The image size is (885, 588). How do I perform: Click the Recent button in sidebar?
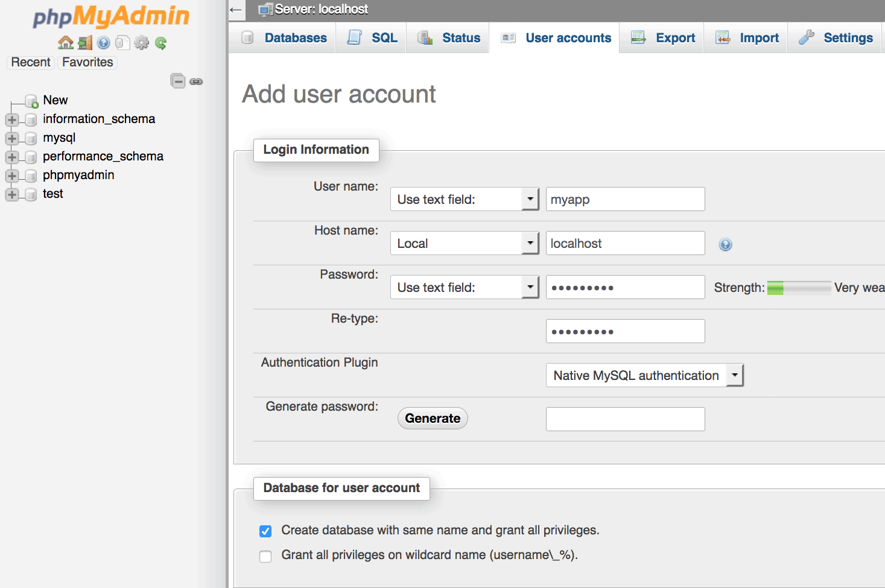(31, 62)
